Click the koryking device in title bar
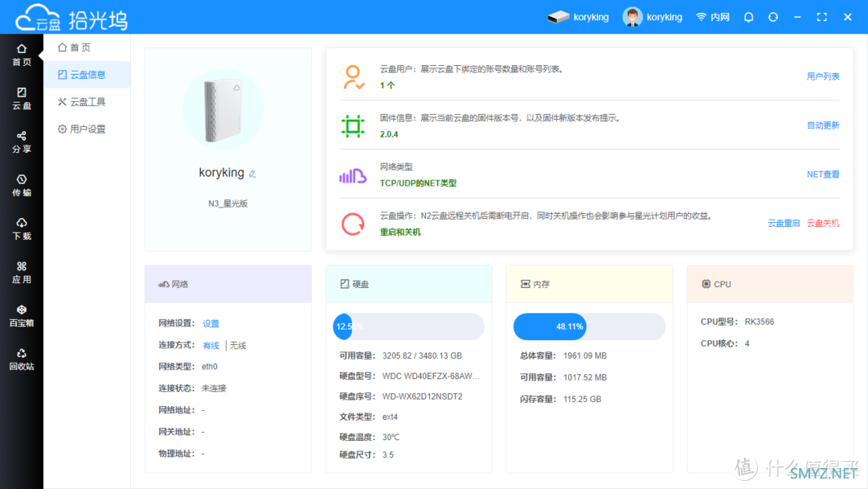Image resolution: width=868 pixels, height=489 pixels. 578,17
